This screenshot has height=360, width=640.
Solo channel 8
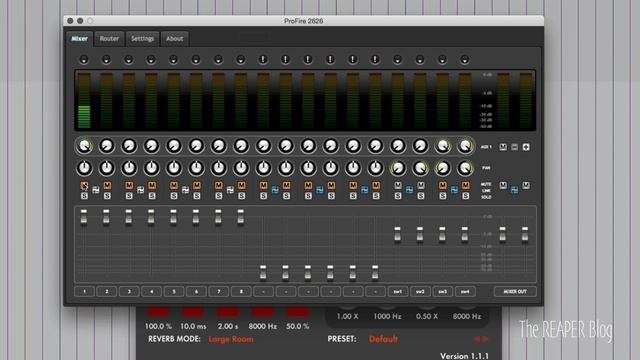tap(242, 196)
